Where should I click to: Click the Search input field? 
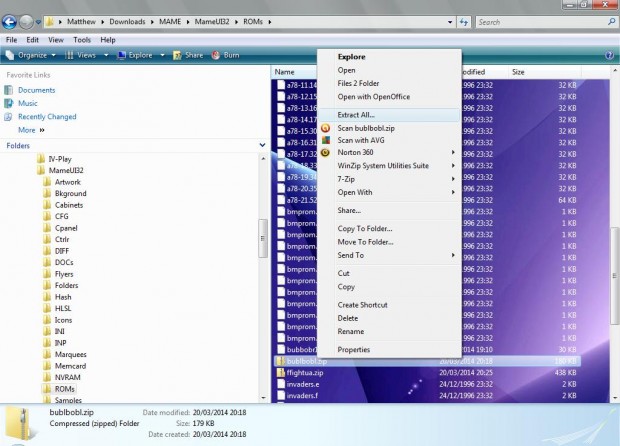point(540,21)
